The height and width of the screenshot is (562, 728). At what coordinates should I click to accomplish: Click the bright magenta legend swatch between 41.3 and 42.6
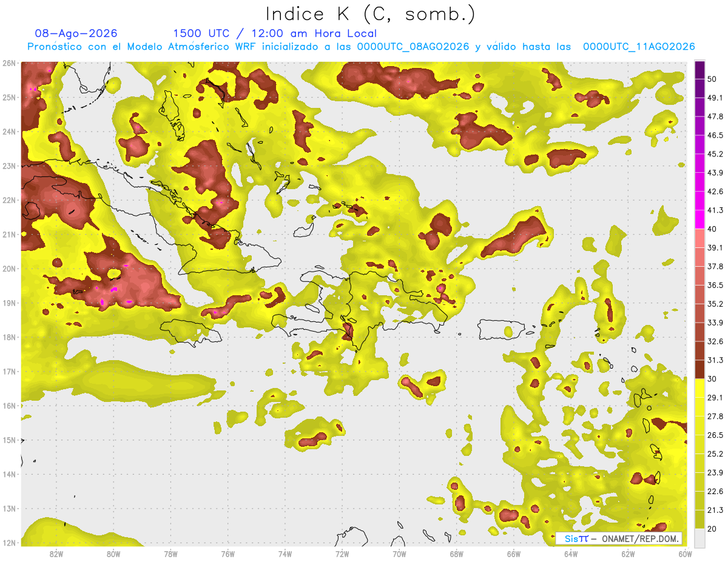(699, 201)
